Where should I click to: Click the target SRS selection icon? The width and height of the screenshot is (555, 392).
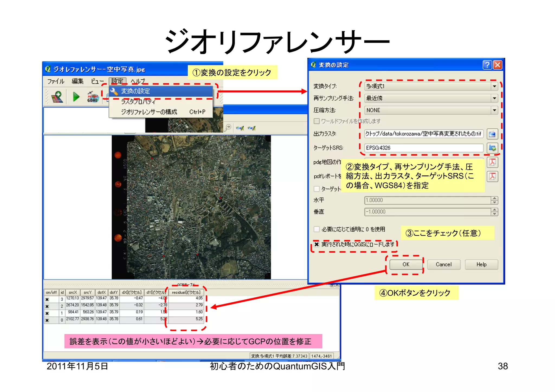coord(492,148)
